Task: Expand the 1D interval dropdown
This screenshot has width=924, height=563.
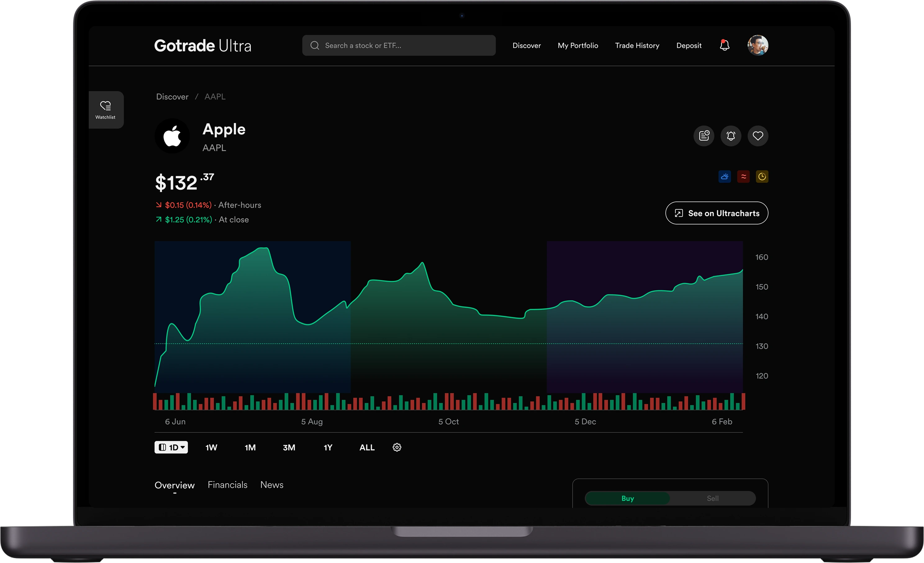Action: coord(171,447)
